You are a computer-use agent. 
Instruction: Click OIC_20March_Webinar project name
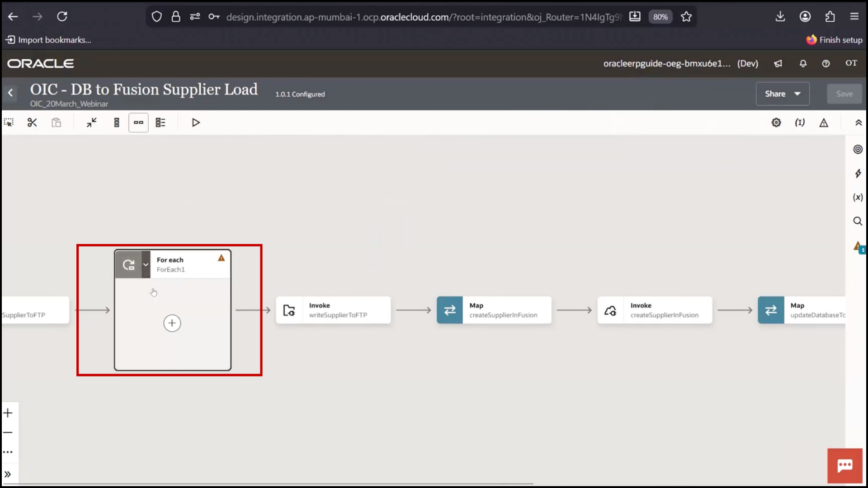(x=69, y=104)
